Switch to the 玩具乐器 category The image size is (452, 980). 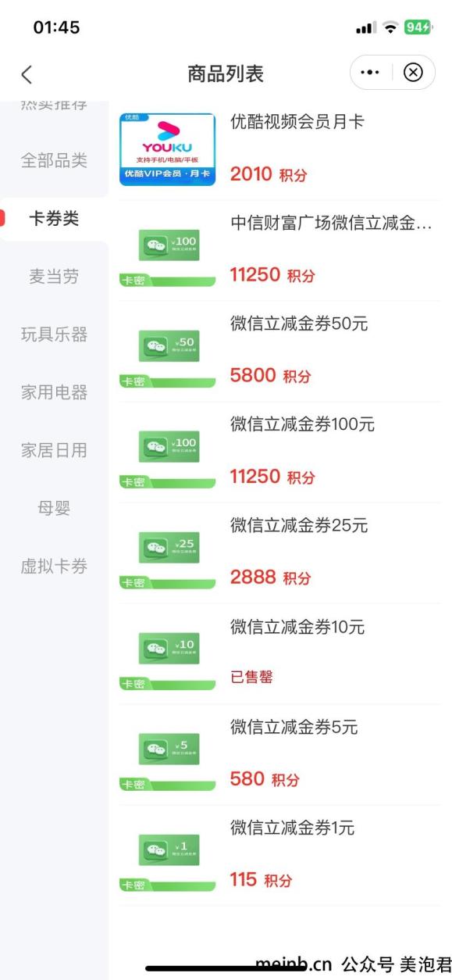tap(54, 334)
